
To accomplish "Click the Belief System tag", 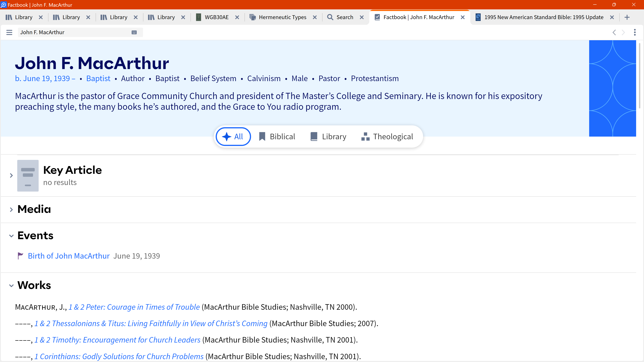I will (x=213, y=78).
